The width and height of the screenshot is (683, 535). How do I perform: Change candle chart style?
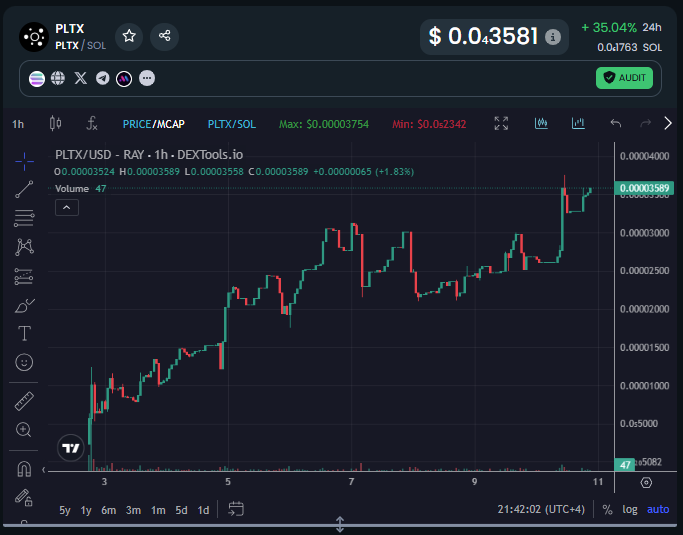pyautogui.click(x=55, y=124)
